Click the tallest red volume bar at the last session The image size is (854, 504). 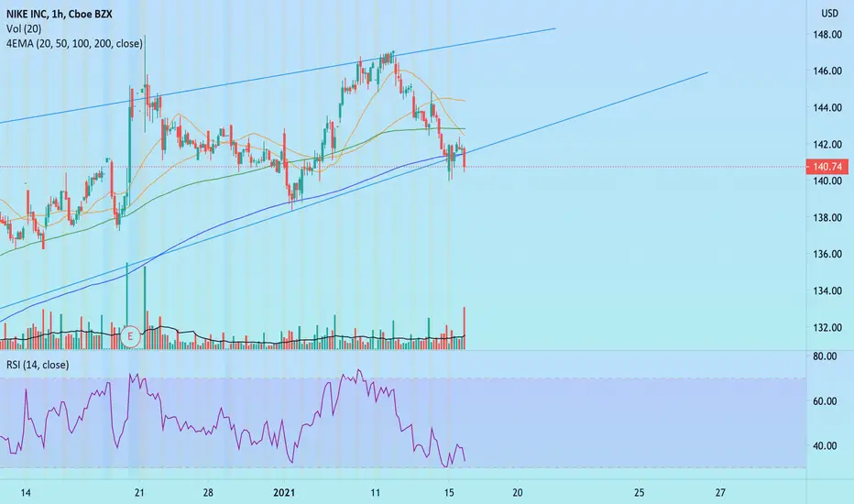[464, 327]
